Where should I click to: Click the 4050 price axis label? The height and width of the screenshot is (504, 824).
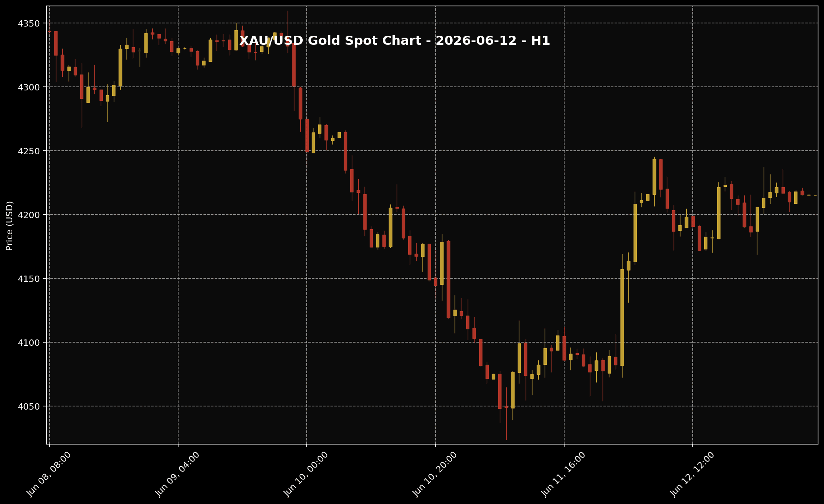(x=29, y=406)
